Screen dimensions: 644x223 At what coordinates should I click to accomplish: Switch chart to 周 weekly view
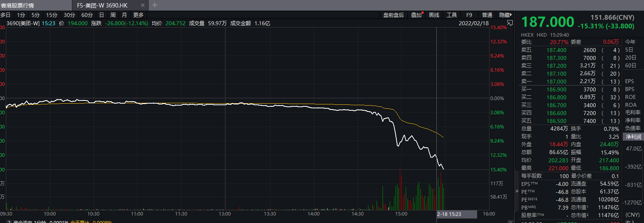click(113, 15)
